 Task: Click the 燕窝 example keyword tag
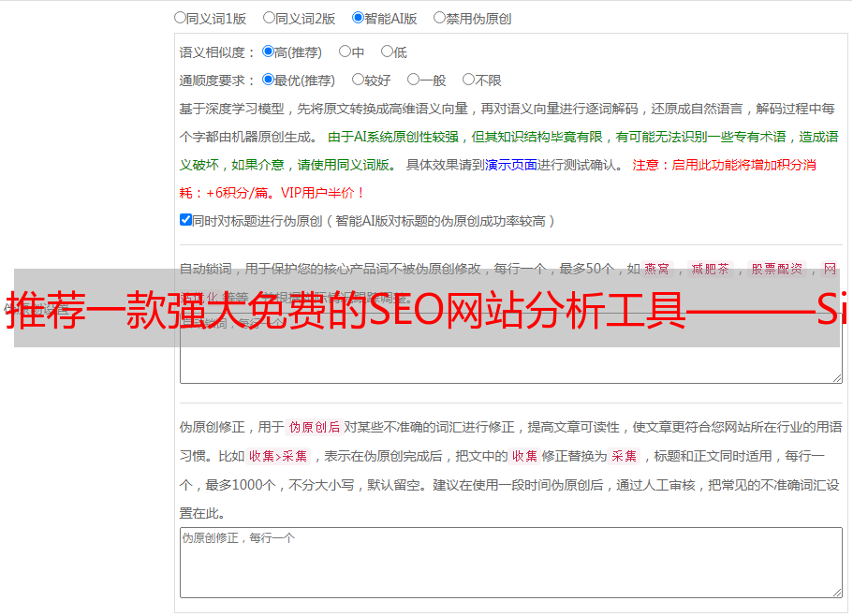657,269
